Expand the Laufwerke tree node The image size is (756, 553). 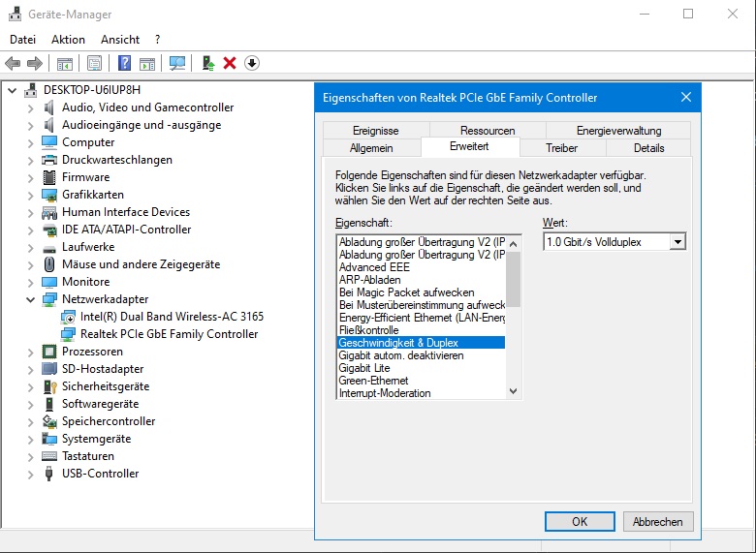[30, 248]
